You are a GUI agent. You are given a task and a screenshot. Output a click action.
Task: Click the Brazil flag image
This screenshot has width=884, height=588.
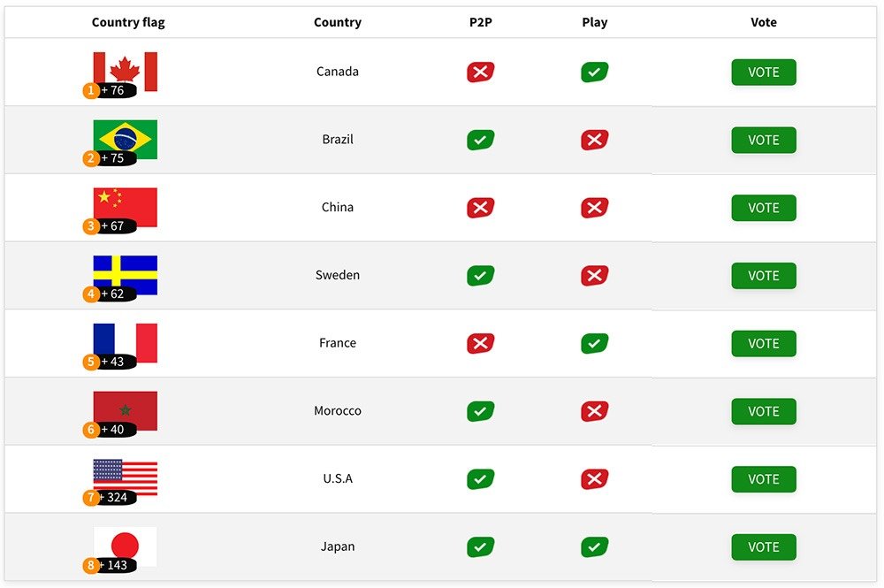(126, 139)
